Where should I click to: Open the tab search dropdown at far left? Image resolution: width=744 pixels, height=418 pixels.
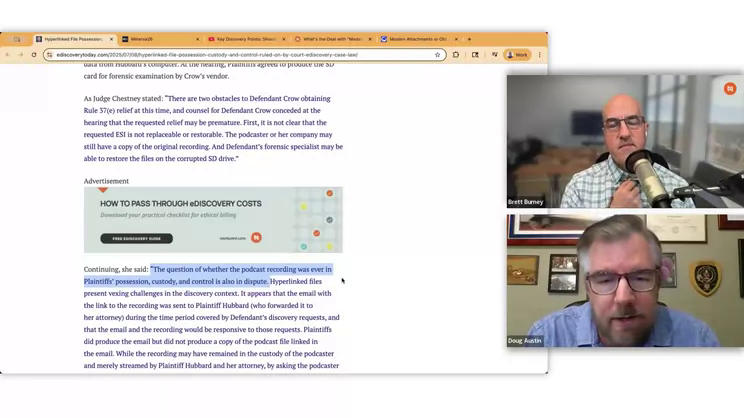point(17,39)
